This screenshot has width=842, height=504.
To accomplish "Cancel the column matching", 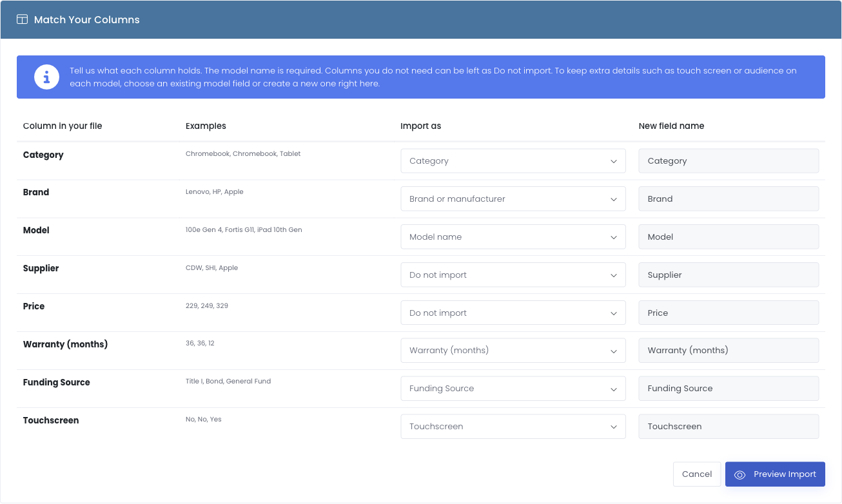I will click(x=697, y=474).
